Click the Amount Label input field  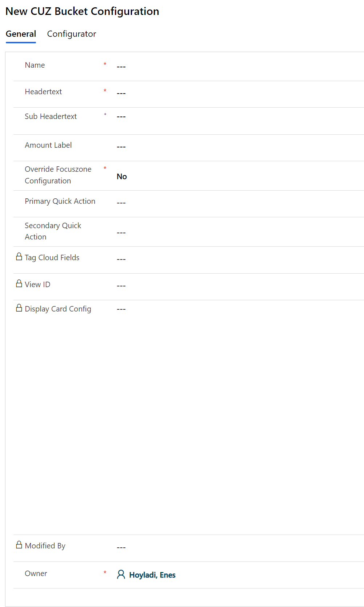pyautogui.click(x=236, y=147)
